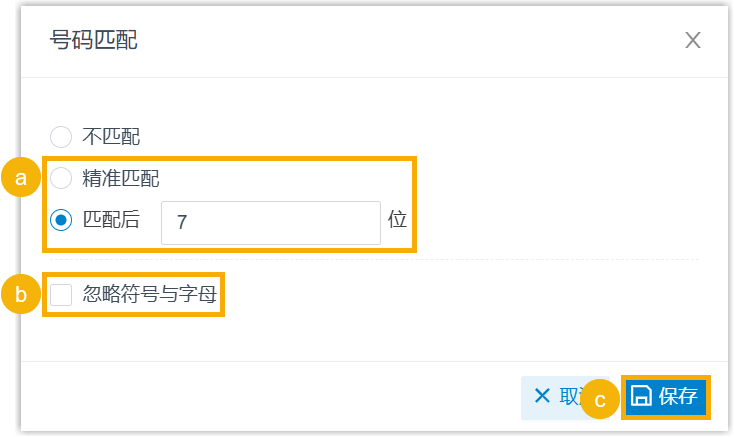Image resolution: width=734 pixels, height=437 pixels.
Task: Click the 位 unit label
Action: pyautogui.click(x=397, y=221)
